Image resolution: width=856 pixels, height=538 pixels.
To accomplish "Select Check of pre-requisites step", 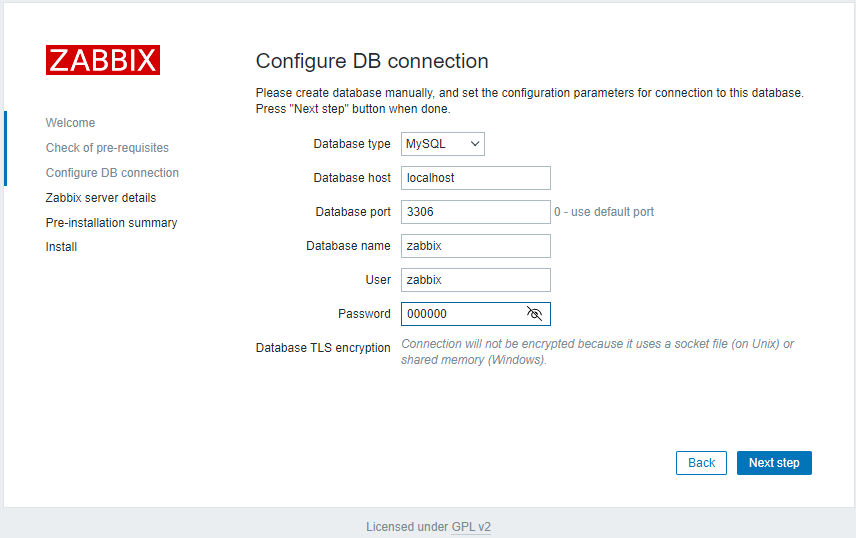I will click(107, 148).
